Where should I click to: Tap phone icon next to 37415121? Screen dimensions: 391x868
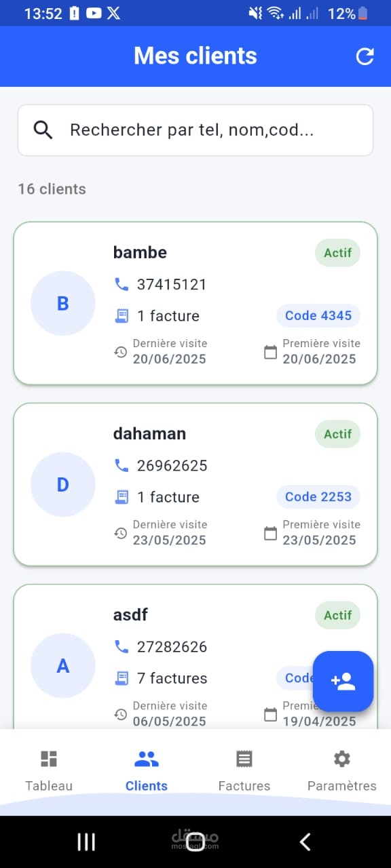tap(122, 284)
